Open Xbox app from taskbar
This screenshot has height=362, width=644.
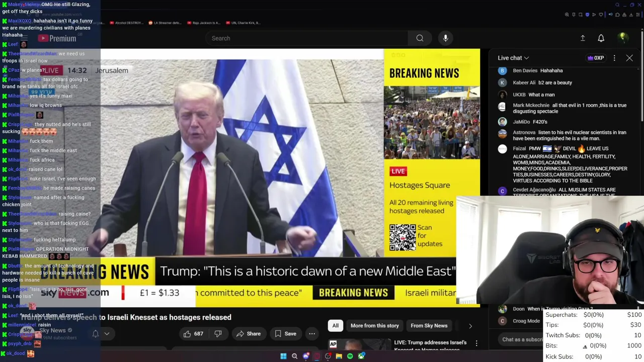[x=361, y=356]
